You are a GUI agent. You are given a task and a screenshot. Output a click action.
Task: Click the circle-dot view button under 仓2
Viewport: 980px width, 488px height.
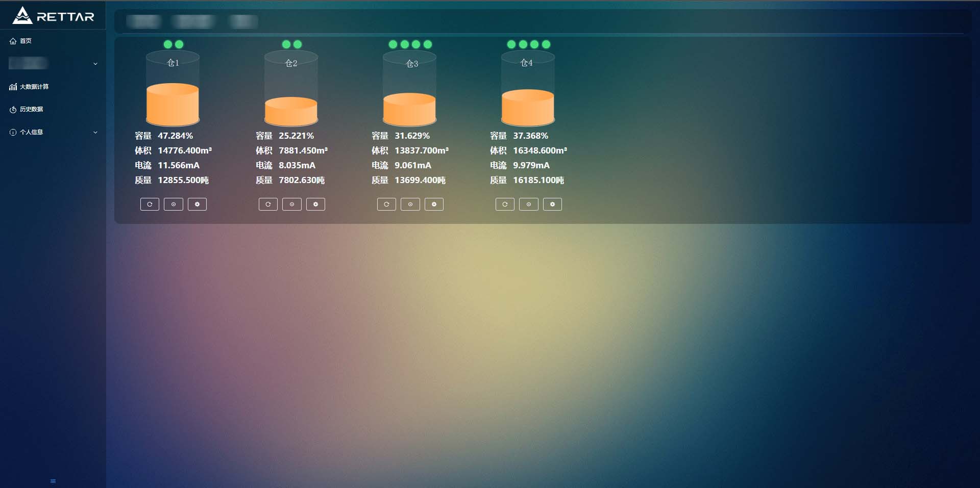pos(292,204)
